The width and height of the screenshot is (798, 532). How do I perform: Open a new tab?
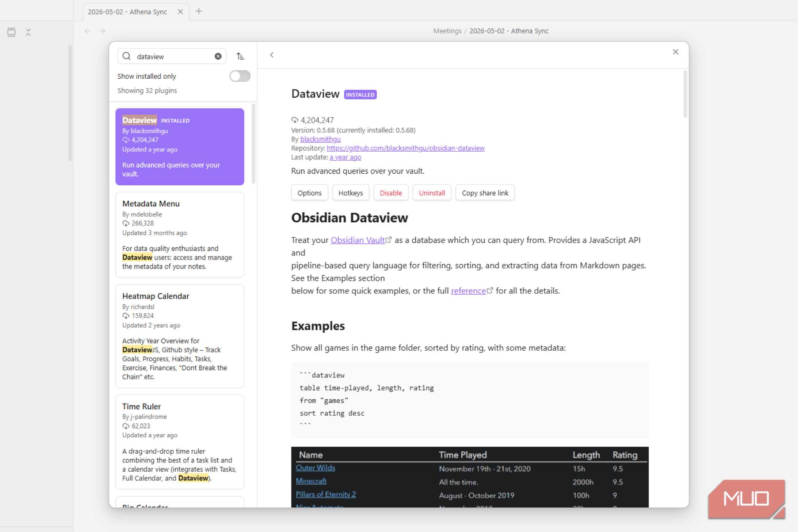point(199,11)
